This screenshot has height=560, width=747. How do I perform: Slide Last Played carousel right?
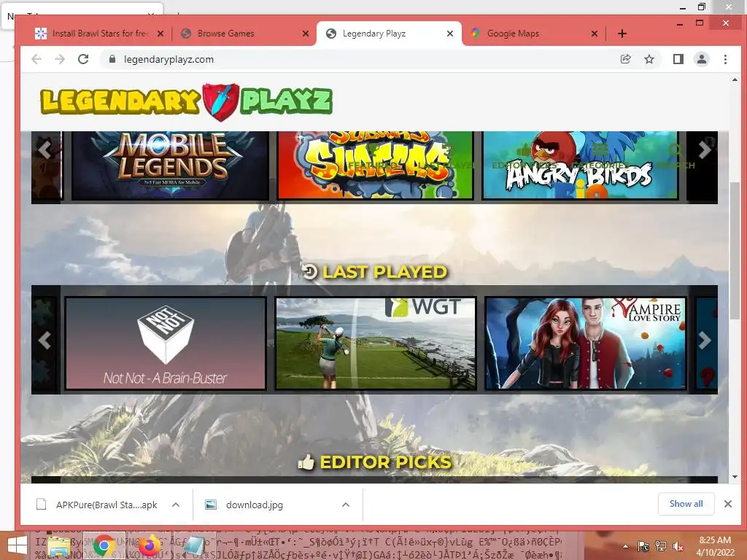pos(704,340)
